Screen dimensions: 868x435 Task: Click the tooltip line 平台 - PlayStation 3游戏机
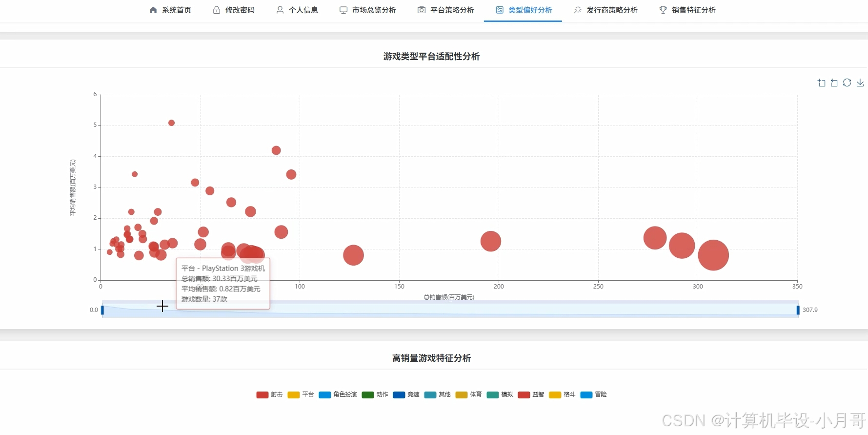coord(223,269)
